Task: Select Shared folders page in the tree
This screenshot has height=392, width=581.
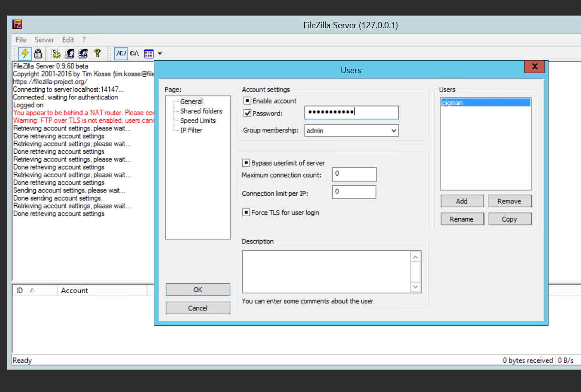Action: [201, 111]
